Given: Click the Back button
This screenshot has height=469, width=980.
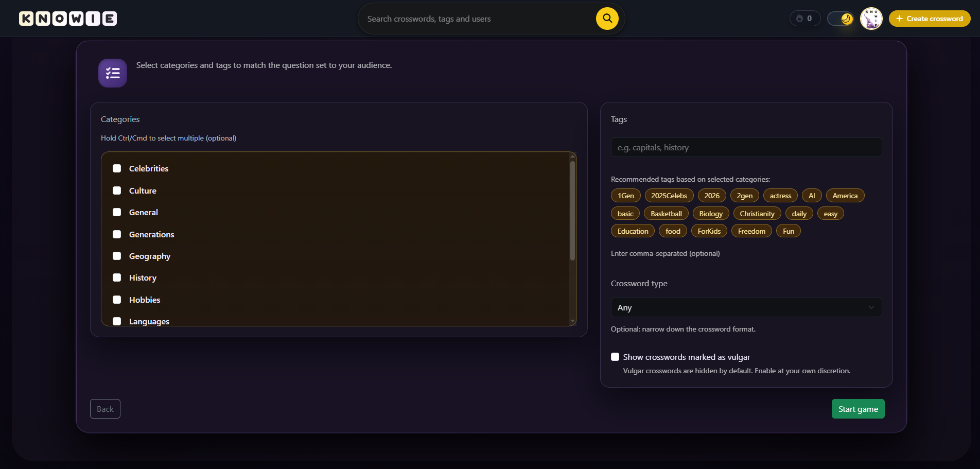Looking at the screenshot, I should click(x=105, y=408).
